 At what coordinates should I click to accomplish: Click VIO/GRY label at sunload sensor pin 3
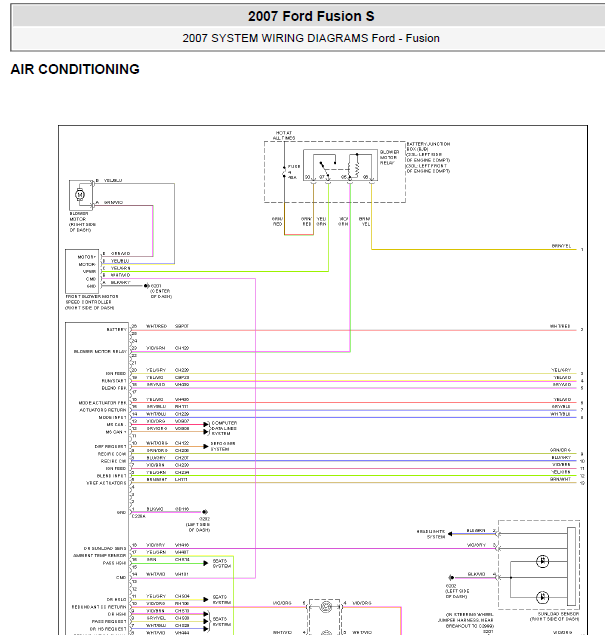click(x=476, y=545)
